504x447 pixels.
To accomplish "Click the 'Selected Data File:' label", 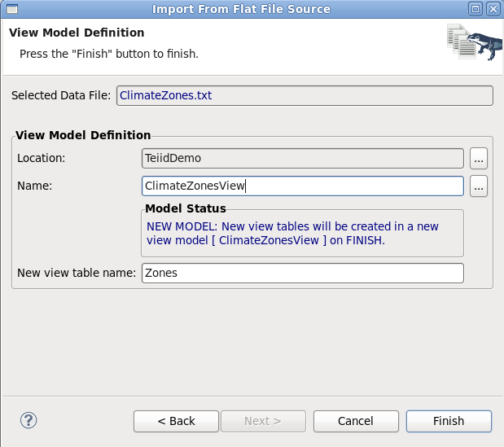I will 61,95.
